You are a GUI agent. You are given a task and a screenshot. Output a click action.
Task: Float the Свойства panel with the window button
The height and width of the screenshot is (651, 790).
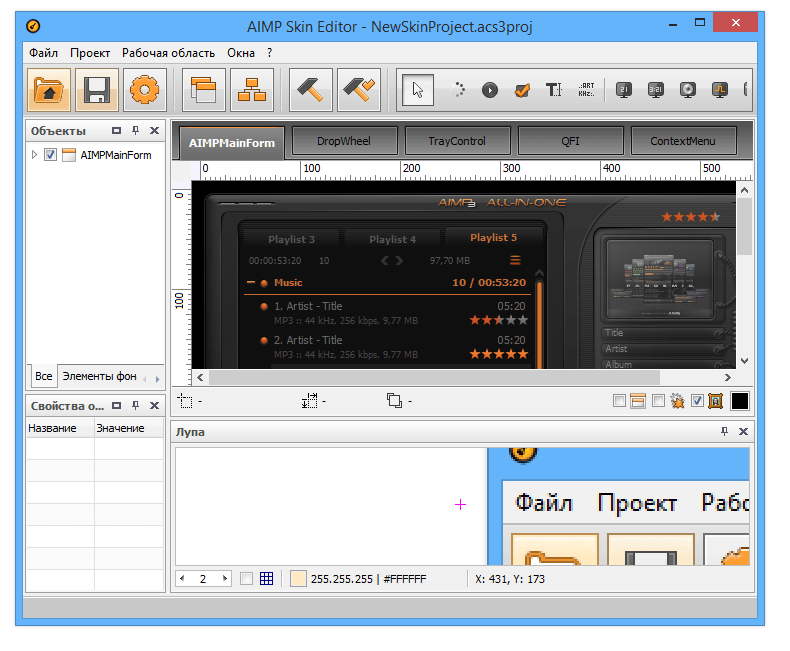click(x=116, y=405)
